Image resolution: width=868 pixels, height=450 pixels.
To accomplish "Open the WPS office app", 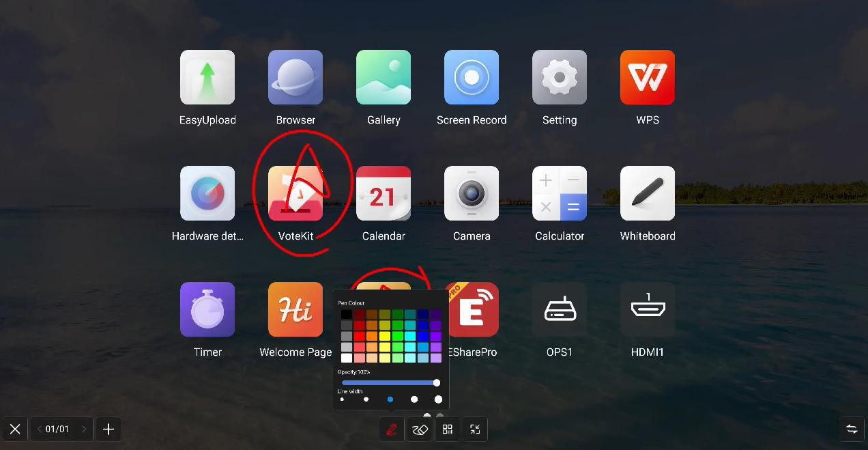I will click(647, 77).
